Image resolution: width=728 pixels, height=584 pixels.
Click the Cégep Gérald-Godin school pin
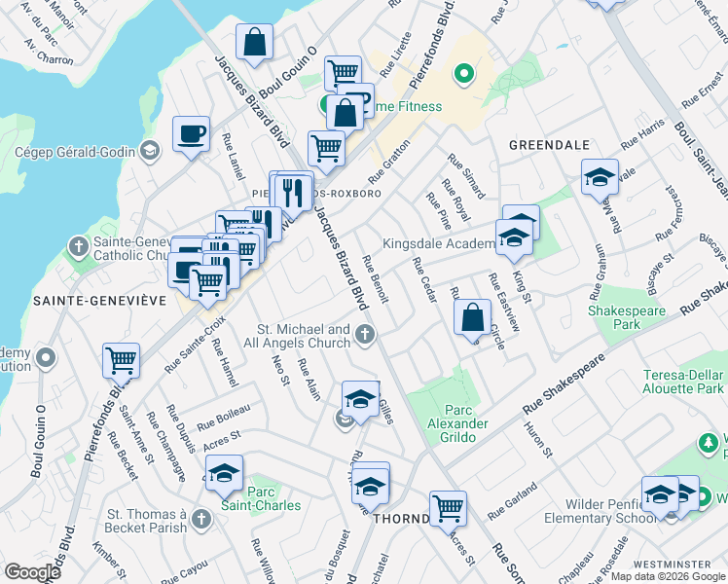pos(150,151)
